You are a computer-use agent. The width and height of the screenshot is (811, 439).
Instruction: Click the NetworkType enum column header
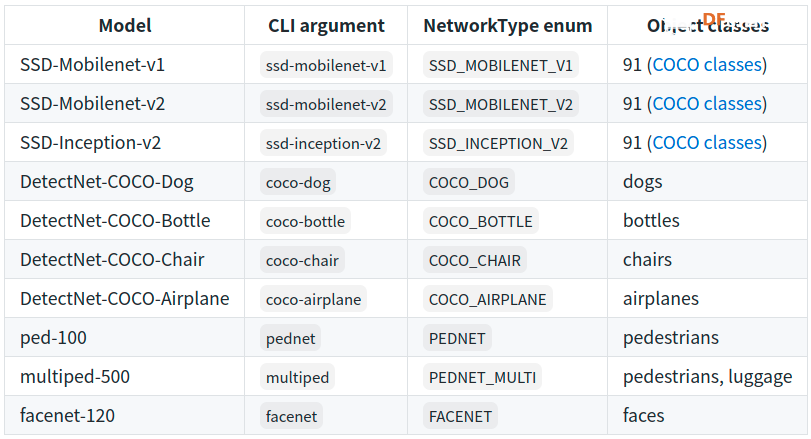507,25
